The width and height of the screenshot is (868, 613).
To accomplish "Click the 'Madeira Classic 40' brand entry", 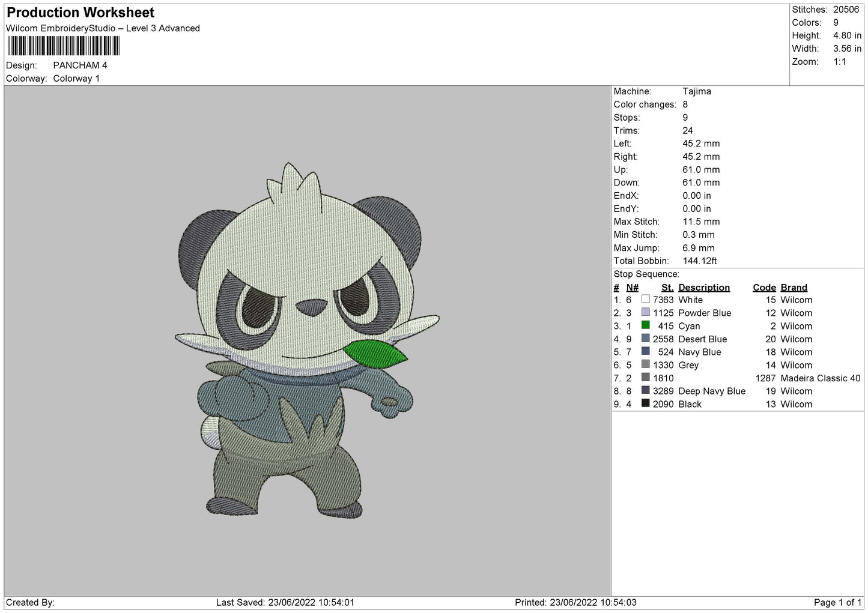I will [821, 378].
